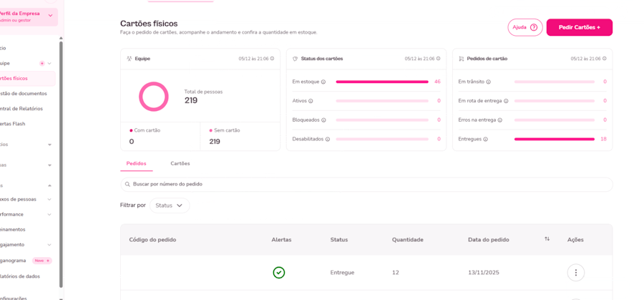Viewport: 644px width, 300px height.
Task: Click the green check alert icon
Action: [x=279, y=273]
